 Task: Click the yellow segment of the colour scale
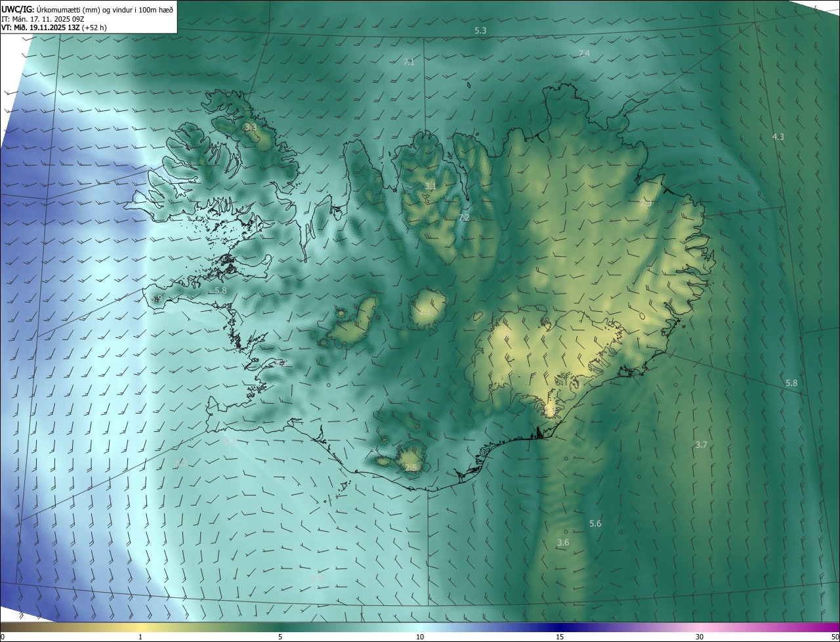pos(140,628)
